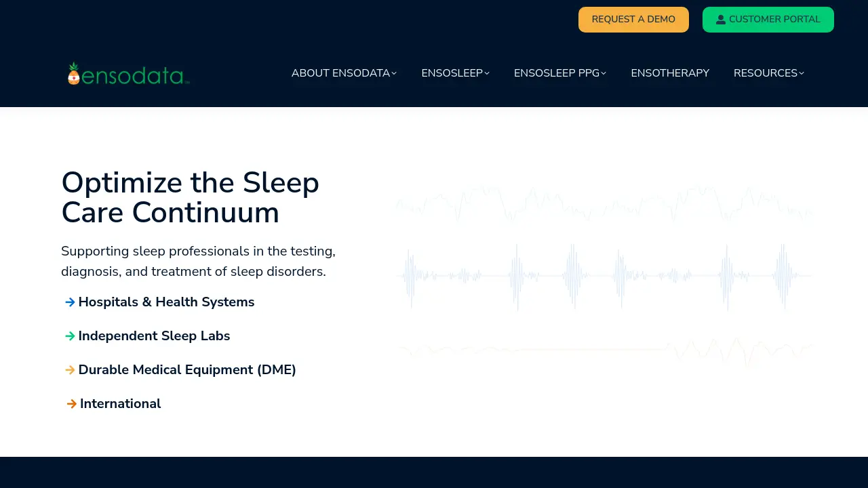Expand the Resources menu chevron
Viewport: 868px width, 488px height.
pos(802,73)
